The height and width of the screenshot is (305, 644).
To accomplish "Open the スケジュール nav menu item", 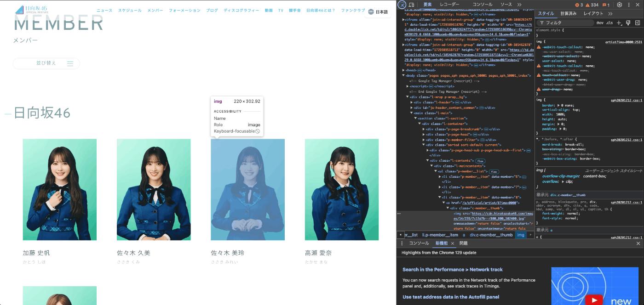I will click(x=130, y=10).
